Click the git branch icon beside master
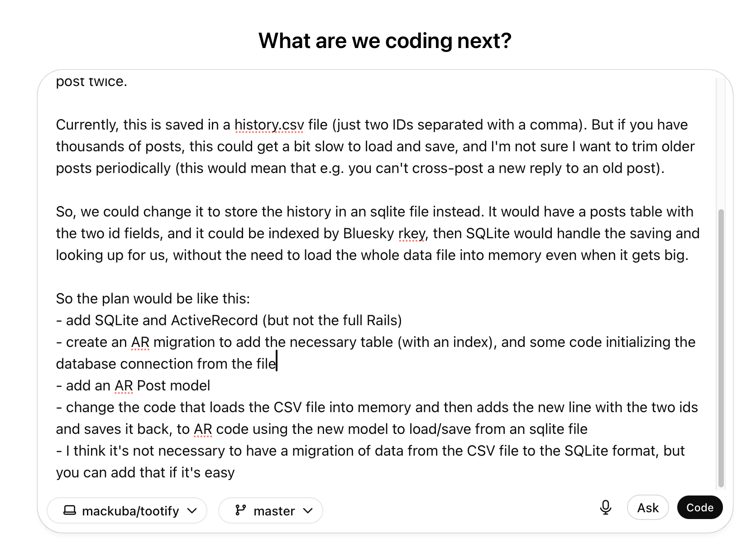 240,510
